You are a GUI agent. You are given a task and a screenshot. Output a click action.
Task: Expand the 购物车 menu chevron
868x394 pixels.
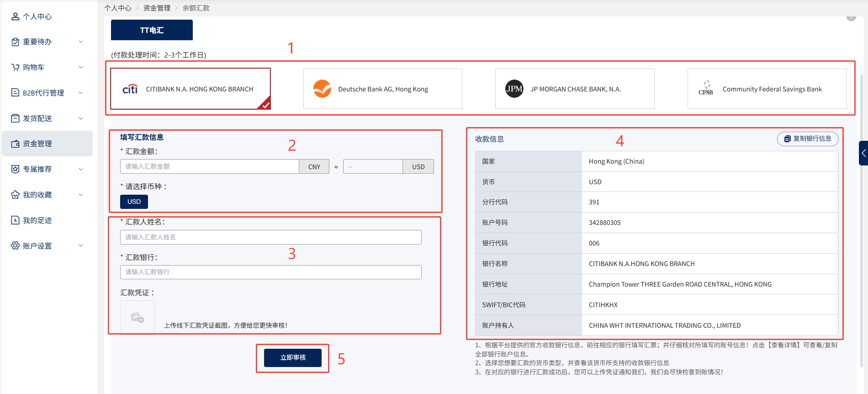coord(81,67)
